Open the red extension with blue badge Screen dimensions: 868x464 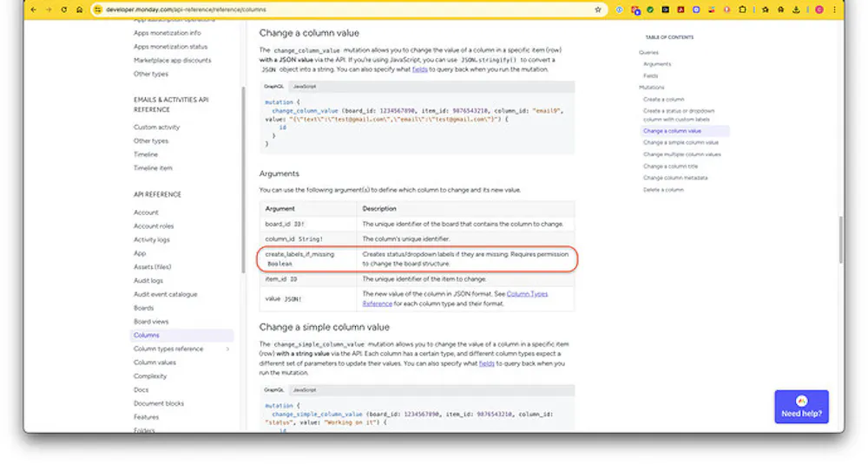(635, 10)
